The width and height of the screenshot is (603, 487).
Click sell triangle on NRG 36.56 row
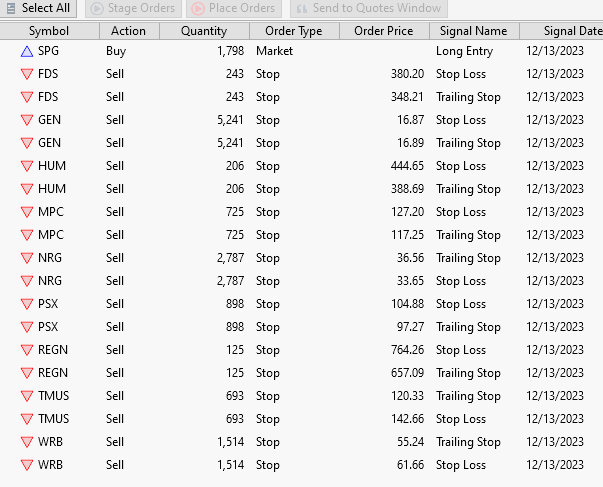27,258
